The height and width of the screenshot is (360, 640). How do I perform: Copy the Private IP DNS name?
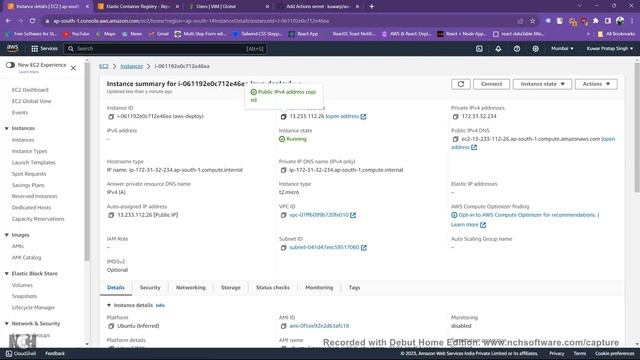coord(283,170)
